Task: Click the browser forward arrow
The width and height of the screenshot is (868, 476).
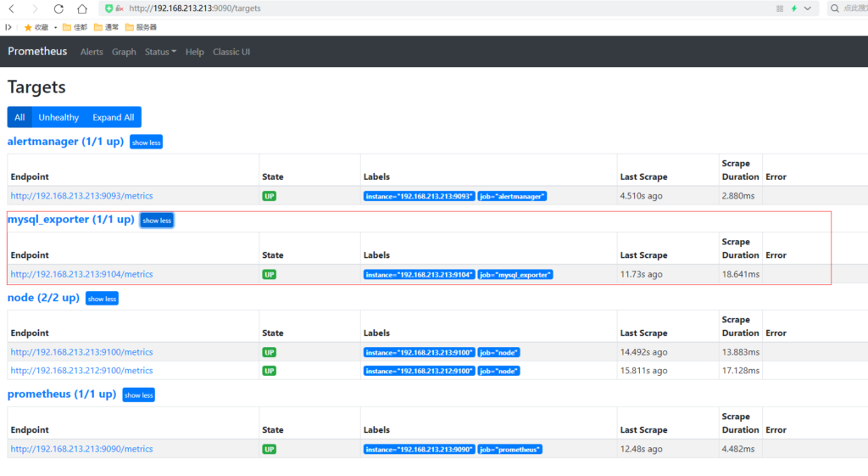Action: (x=35, y=8)
